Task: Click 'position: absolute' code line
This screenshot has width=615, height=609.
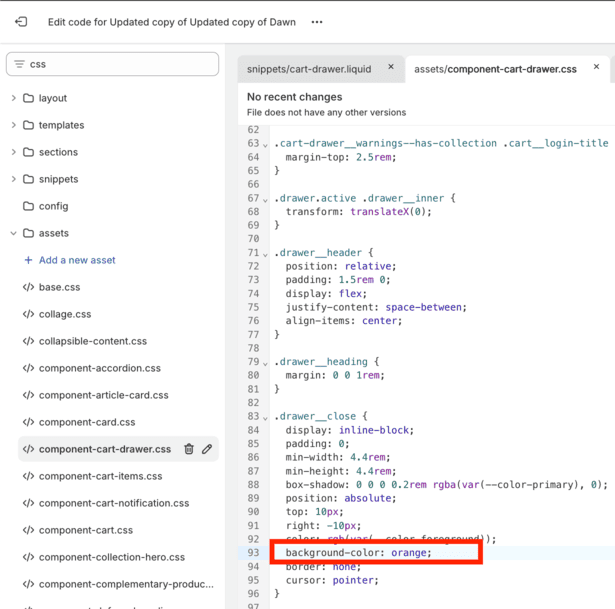Action: pos(341,498)
